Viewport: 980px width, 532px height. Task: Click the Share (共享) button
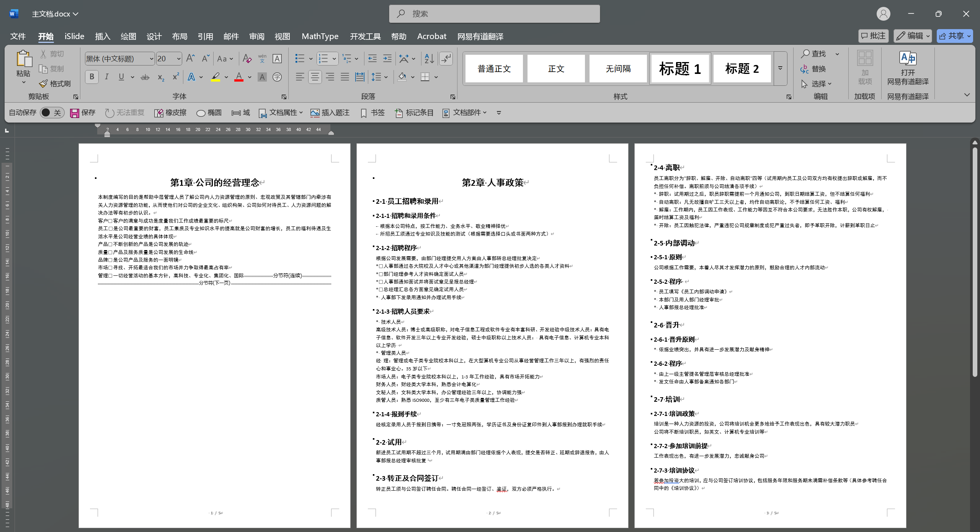pos(955,36)
